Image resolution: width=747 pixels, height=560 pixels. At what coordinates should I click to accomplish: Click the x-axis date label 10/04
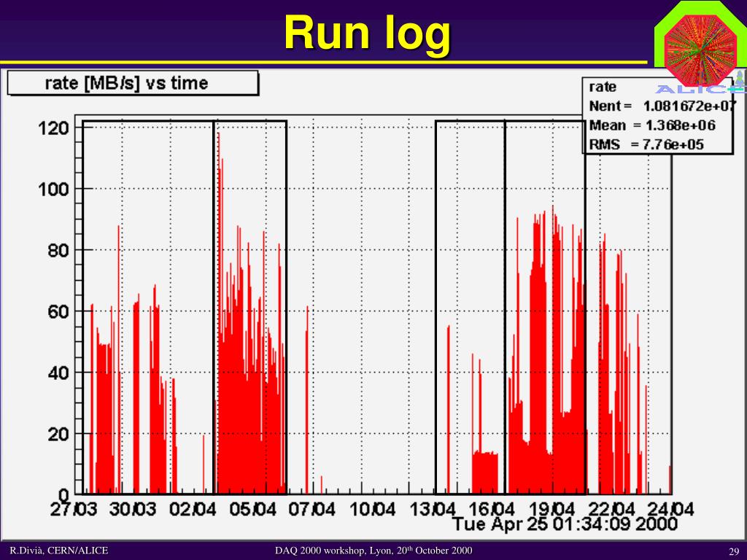(373, 509)
